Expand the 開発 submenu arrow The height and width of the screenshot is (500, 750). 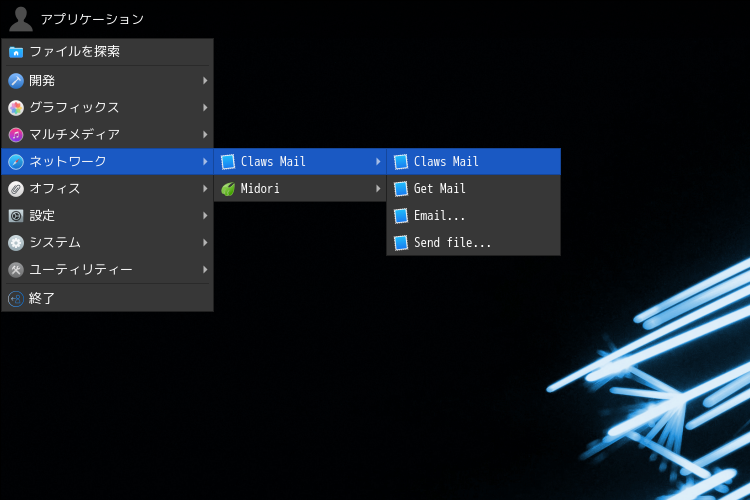pos(205,80)
